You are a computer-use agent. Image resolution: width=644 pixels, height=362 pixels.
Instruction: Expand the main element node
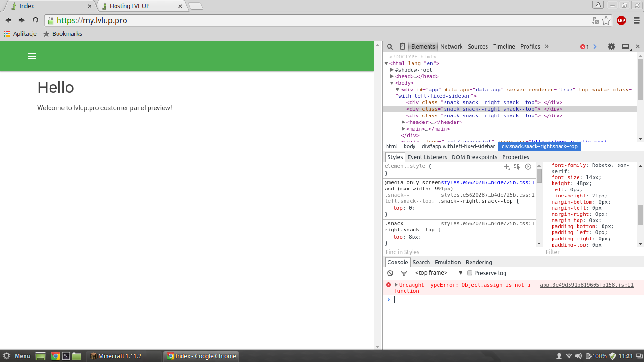(403, 129)
